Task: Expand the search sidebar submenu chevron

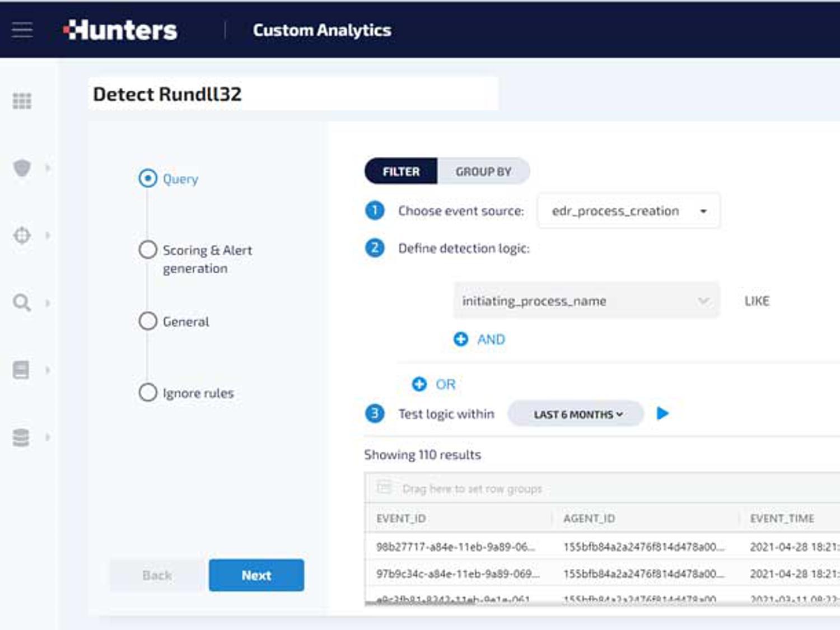Action: pos(48,303)
